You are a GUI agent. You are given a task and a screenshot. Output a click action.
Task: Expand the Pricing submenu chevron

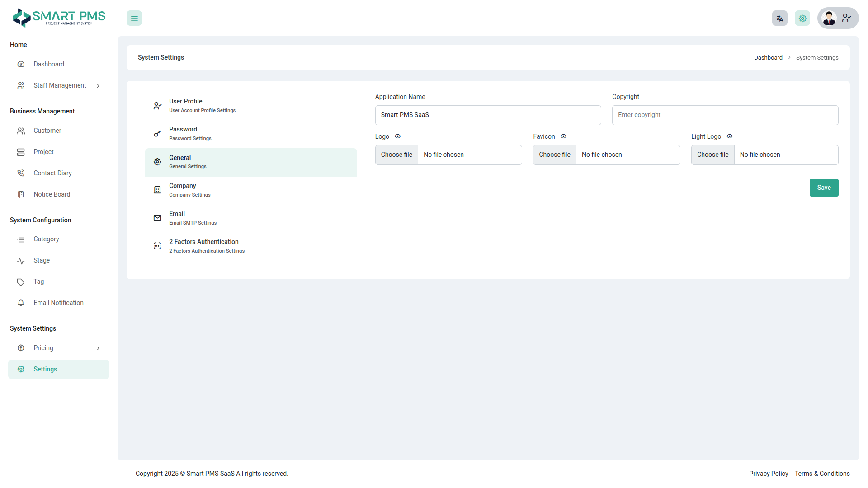click(x=98, y=348)
